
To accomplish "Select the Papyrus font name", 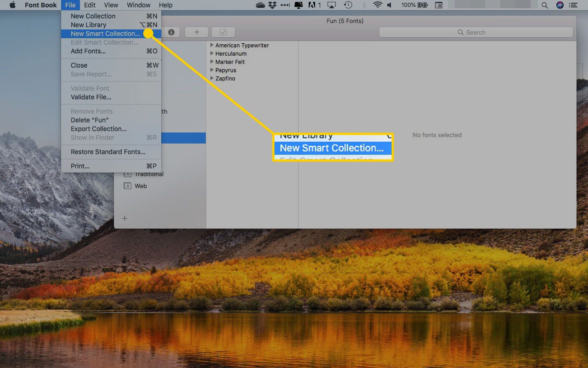I will pyautogui.click(x=226, y=70).
